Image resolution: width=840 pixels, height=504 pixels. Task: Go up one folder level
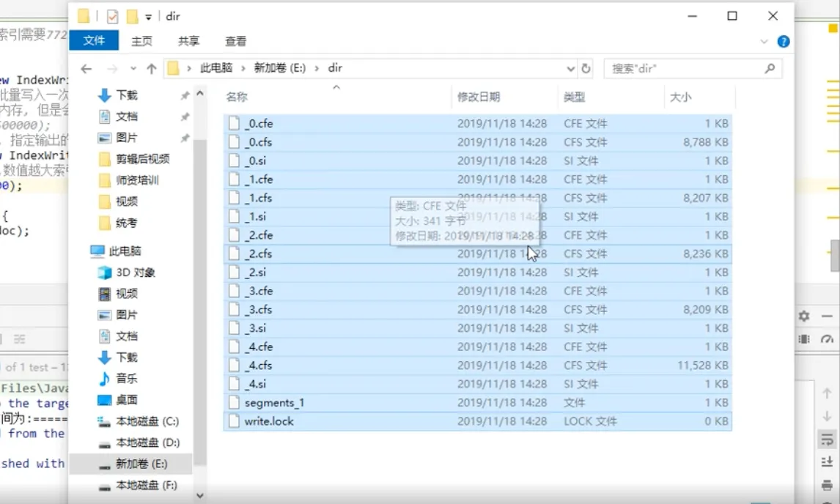pyautogui.click(x=152, y=69)
